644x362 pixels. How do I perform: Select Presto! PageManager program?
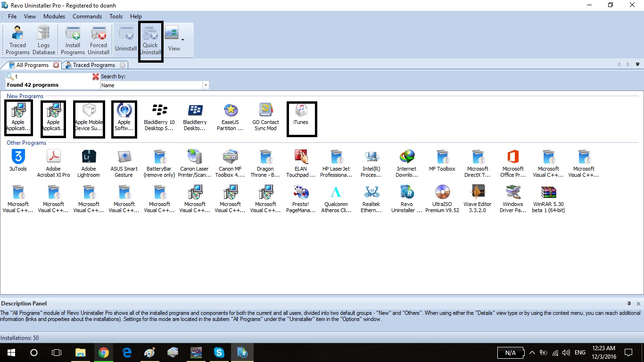pos(301,199)
